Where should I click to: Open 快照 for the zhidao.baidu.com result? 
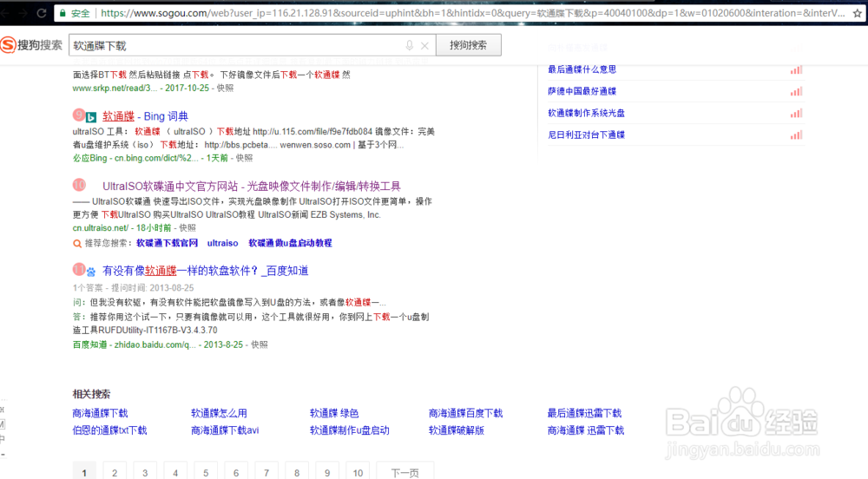(259, 344)
